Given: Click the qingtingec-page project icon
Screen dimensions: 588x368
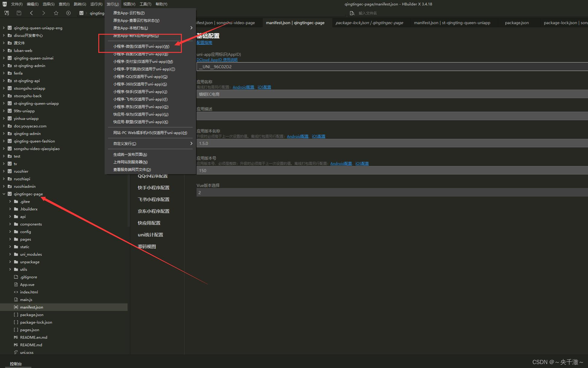Looking at the screenshot, I should (x=10, y=194).
